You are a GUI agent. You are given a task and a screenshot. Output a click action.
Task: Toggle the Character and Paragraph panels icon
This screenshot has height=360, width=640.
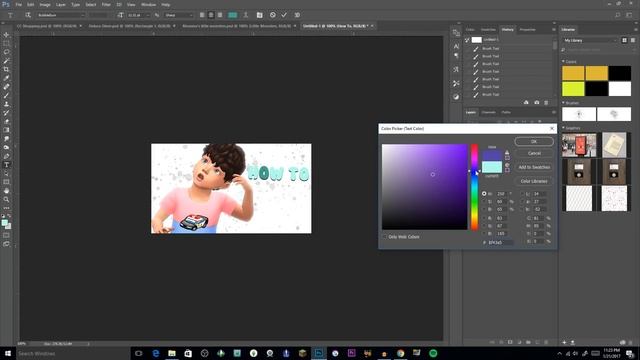pyautogui.click(x=259, y=15)
